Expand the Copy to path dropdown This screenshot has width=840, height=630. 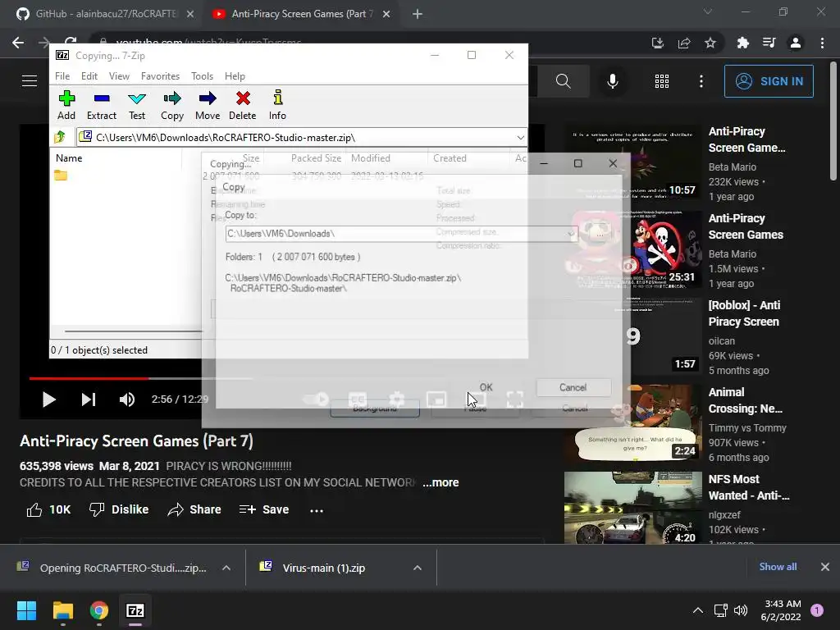571,234
